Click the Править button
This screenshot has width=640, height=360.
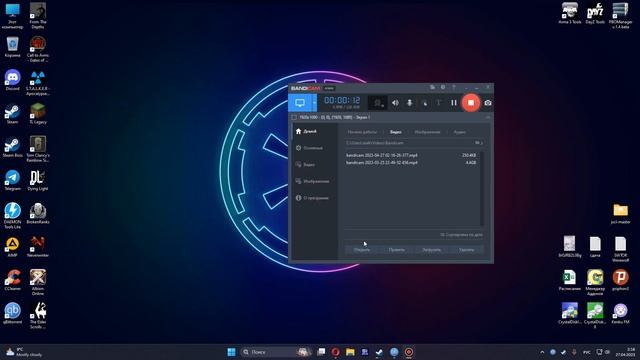397,249
